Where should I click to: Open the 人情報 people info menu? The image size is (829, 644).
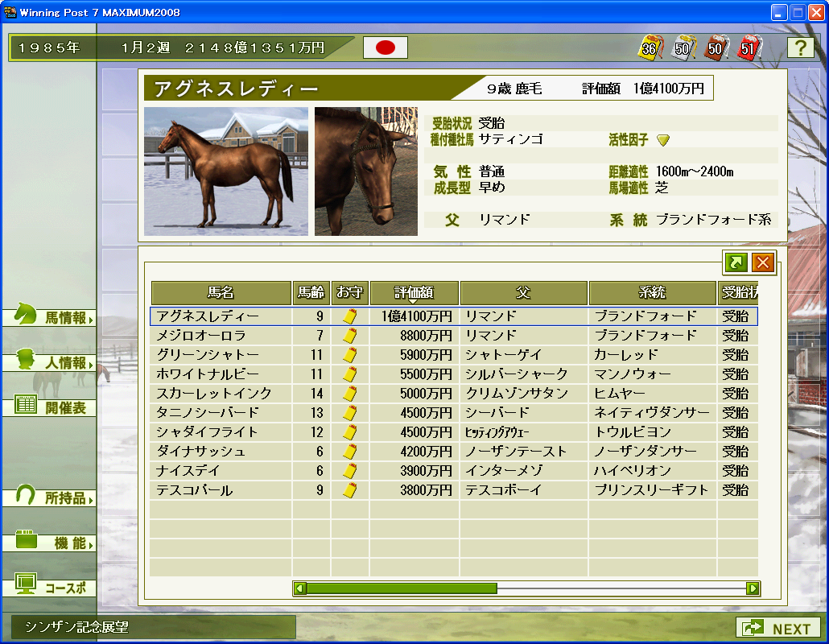[50, 362]
